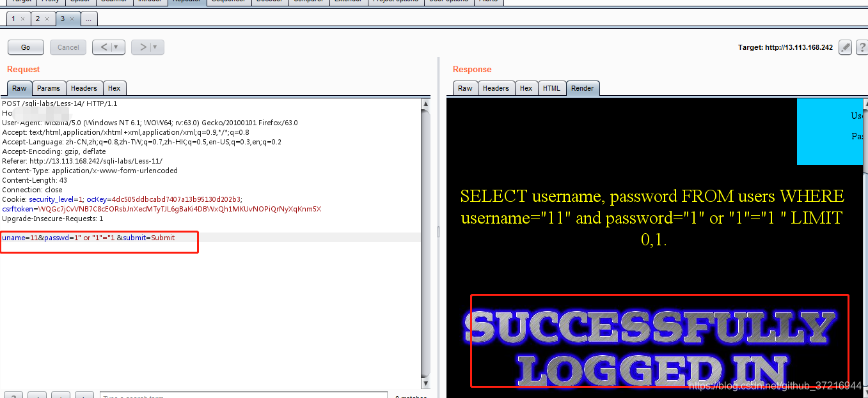Switch to Repeater tab 2

[37, 19]
